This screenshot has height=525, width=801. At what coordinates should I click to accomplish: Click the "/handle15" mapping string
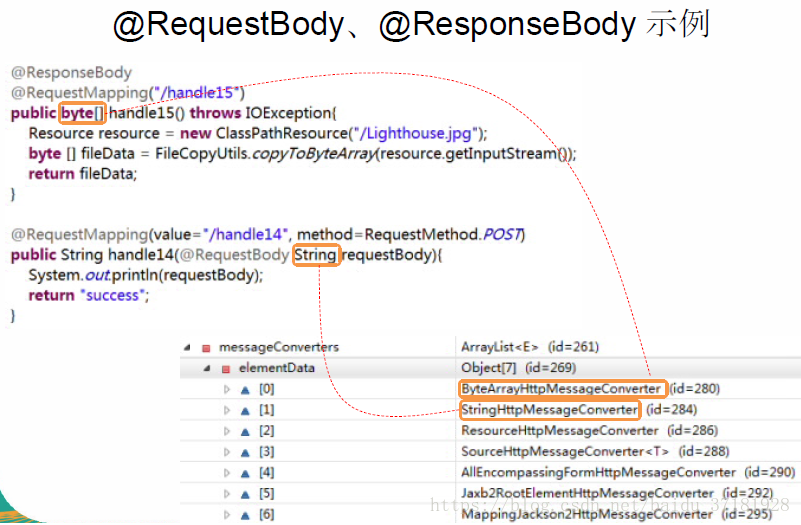(197, 92)
